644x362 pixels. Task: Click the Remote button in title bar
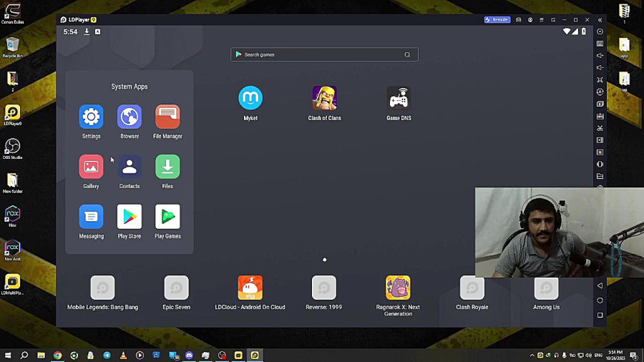tap(497, 20)
